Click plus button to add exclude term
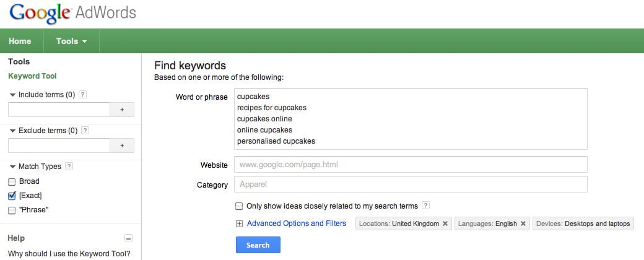644x260 pixels. pyautogui.click(x=122, y=145)
